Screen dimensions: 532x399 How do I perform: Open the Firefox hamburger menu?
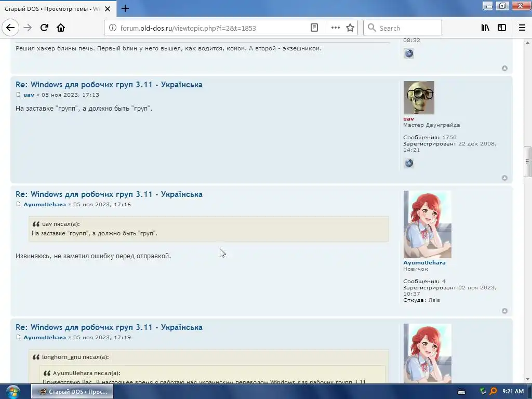click(522, 28)
